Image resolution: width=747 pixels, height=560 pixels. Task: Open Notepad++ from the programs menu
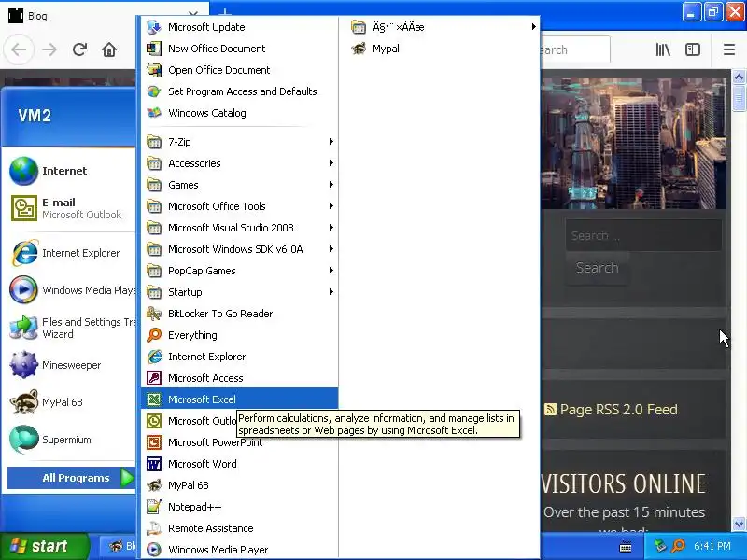239,507
